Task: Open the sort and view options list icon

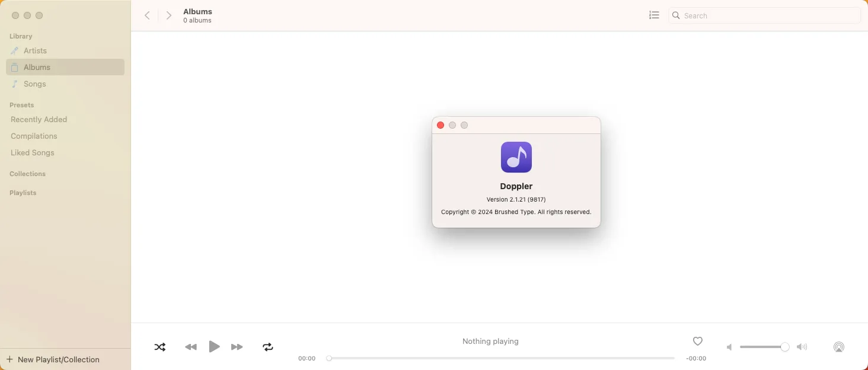Action: click(x=654, y=15)
